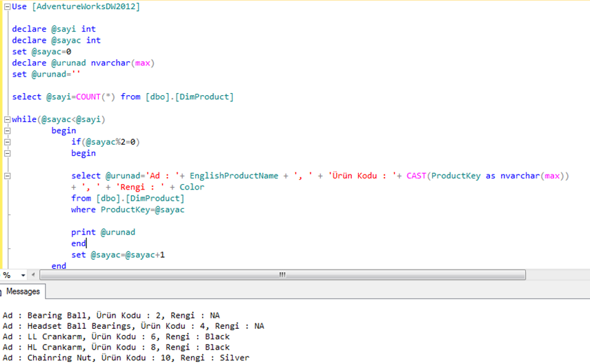Click the 'Rengi : ' string literal in code

140,187
